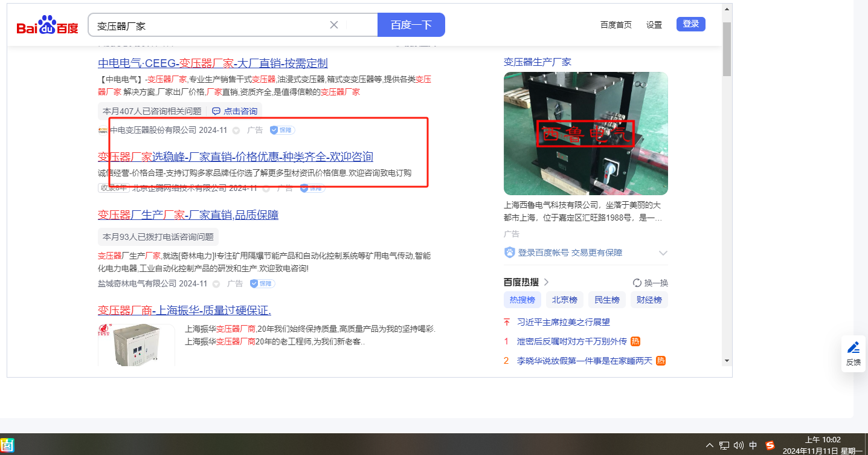The width and height of the screenshot is (868, 455).
Task: Click the network tray icon
Action: pyautogui.click(x=724, y=445)
